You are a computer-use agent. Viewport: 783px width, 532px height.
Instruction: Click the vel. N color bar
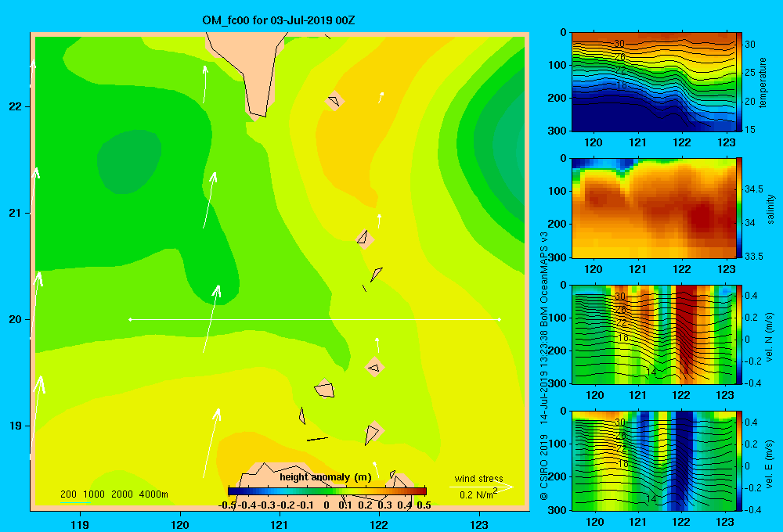(x=739, y=334)
